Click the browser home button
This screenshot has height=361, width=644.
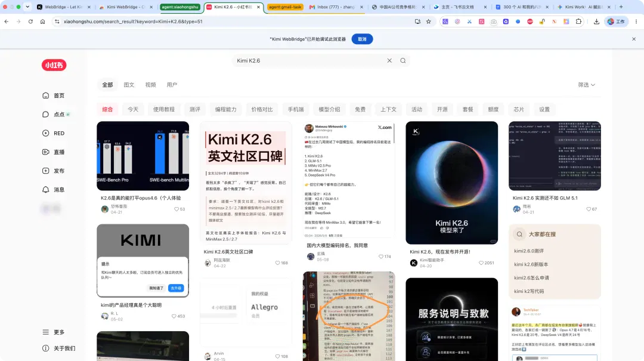click(43, 21)
